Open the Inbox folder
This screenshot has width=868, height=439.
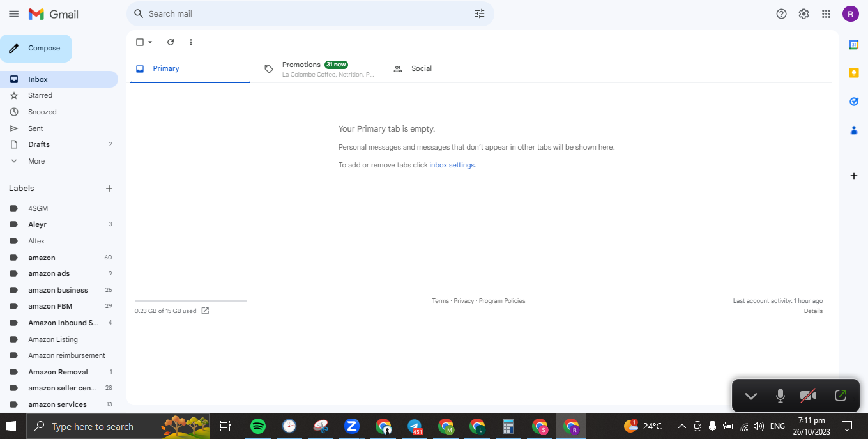59,79
